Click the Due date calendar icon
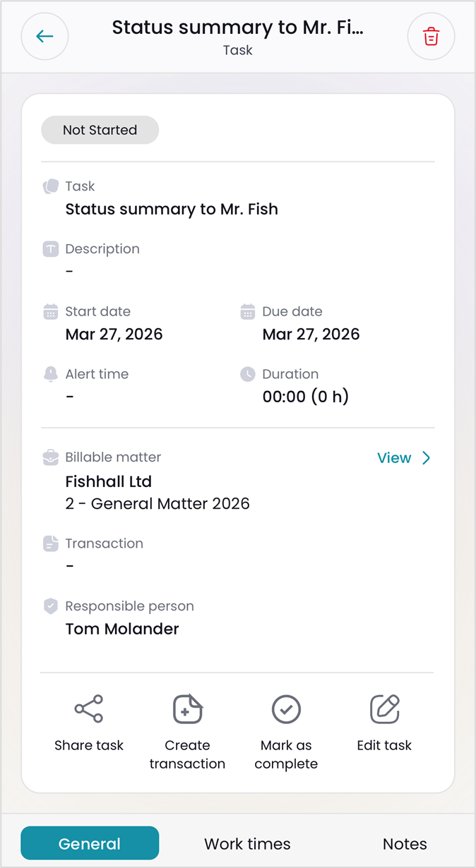Viewport: 476px width, 868px height. pos(247,312)
